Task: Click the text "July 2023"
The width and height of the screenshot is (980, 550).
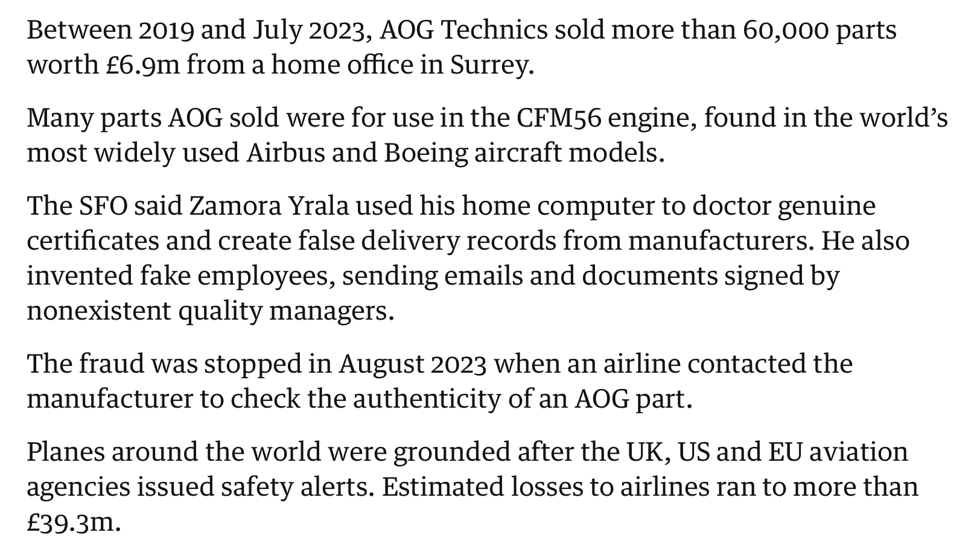Action: [x=308, y=30]
